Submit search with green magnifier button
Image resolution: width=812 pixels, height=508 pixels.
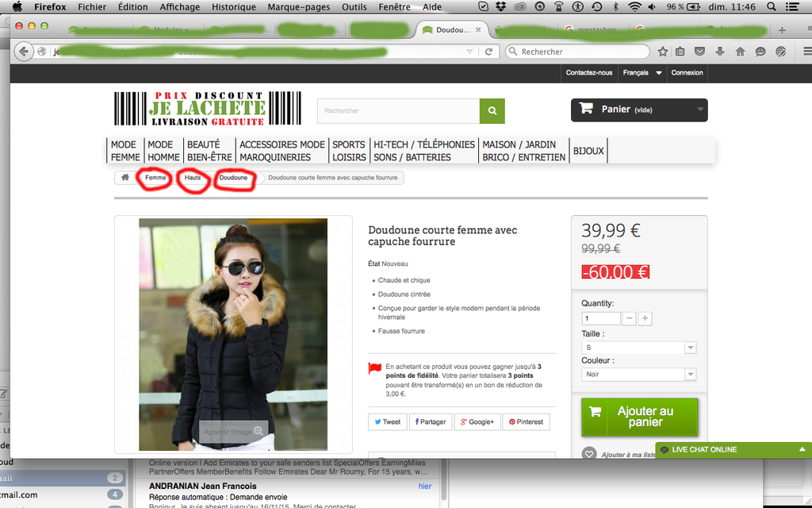click(492, 110)
